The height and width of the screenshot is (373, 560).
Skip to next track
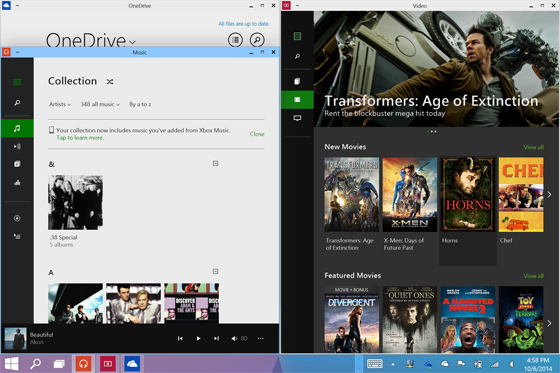point(216,338)
